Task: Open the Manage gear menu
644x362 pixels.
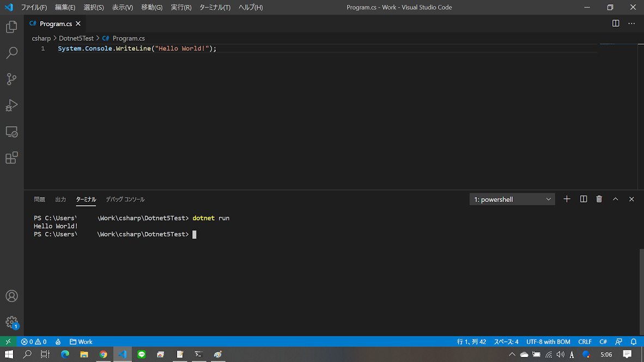Action: click(11, 322)
